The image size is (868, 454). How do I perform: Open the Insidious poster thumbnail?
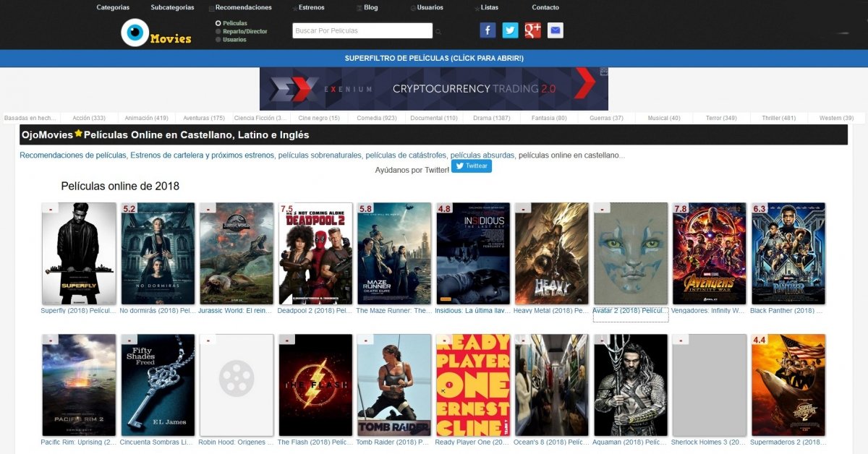tap(473, 254)
